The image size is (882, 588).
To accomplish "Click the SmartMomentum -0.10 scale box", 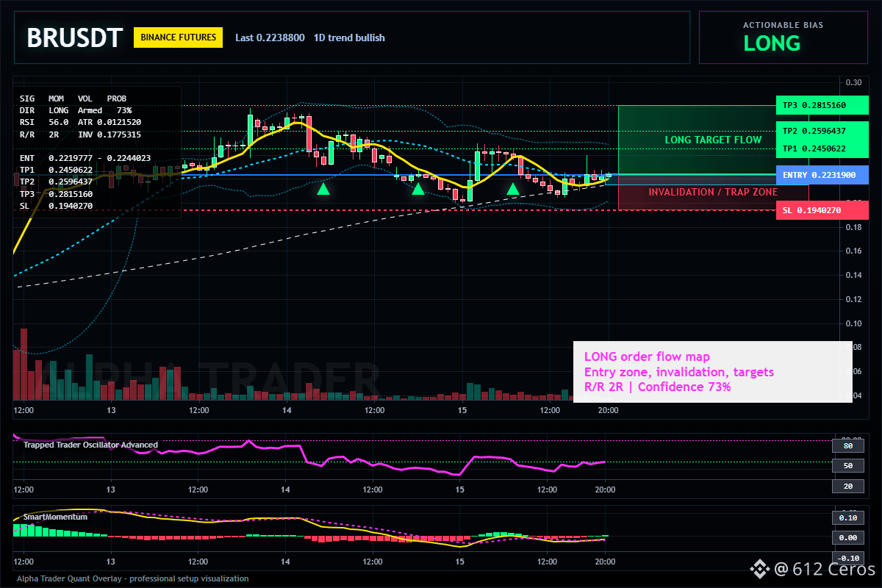I will pyautogui.click(x=847, y=557).
